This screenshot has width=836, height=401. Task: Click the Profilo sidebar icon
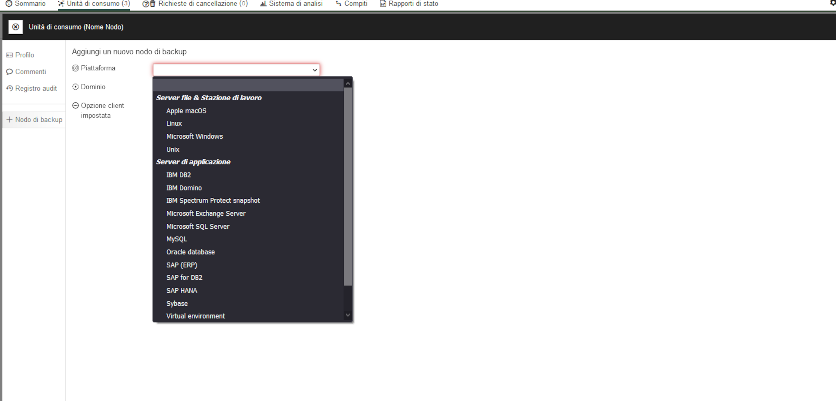point(9,55)
